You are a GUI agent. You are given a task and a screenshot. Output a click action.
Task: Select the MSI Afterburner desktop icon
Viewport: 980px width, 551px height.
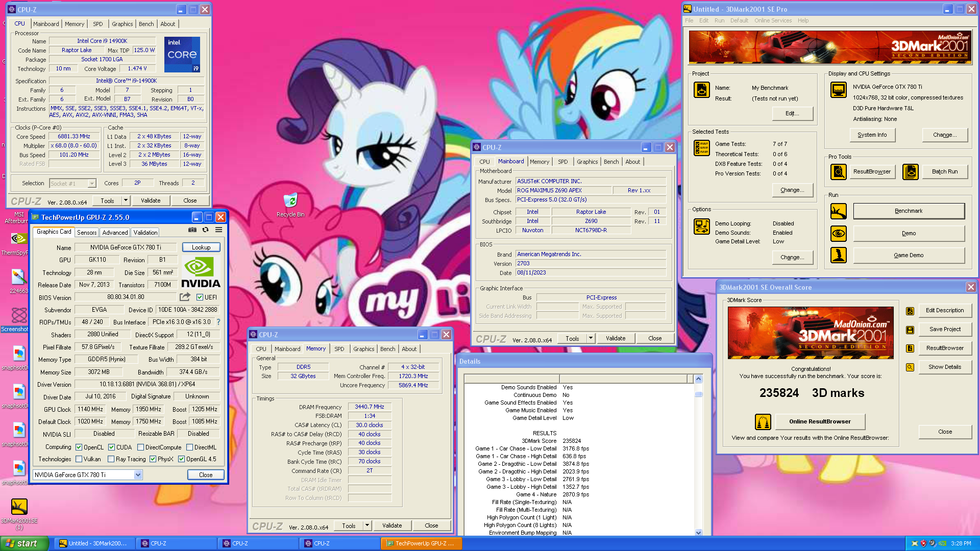pos(16,218)
